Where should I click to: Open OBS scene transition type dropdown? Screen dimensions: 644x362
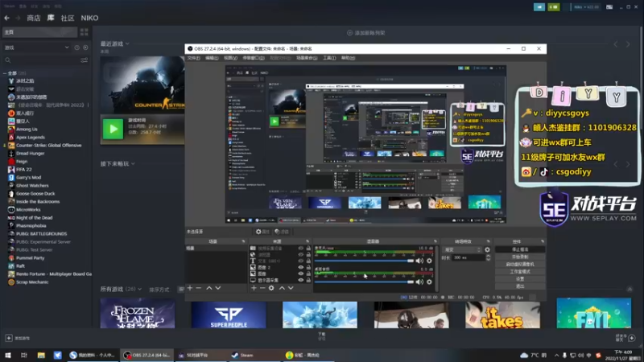click(462, 249)
